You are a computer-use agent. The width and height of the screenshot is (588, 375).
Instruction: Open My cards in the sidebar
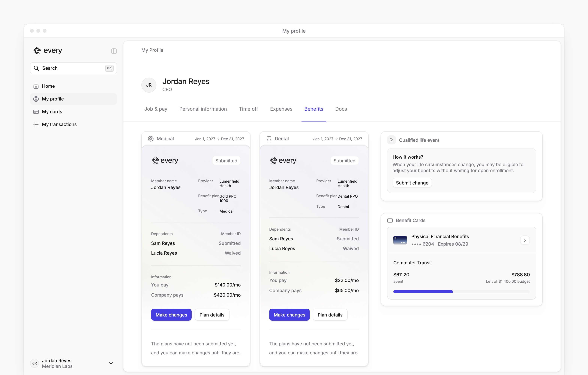pyautogui.click(x=73, y=112)
